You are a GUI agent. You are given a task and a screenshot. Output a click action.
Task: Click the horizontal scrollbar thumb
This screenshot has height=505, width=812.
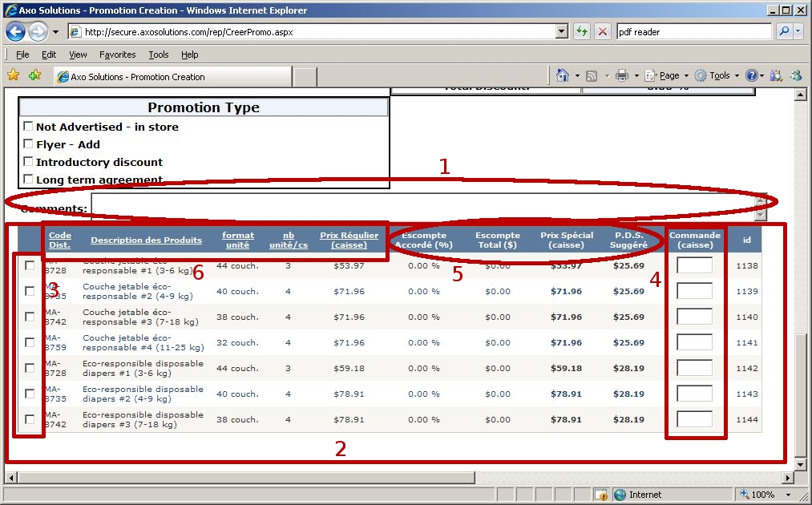click(247, 478)
